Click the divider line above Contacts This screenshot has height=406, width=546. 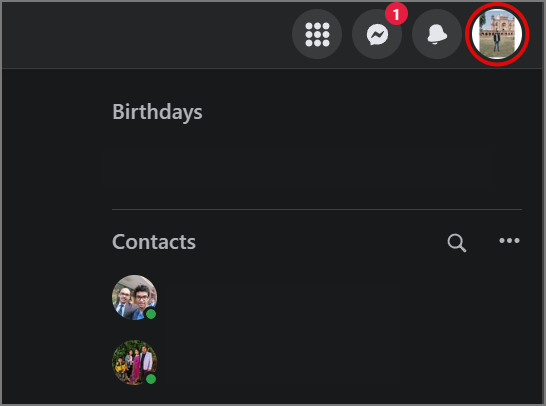click(x=317, y=209)
